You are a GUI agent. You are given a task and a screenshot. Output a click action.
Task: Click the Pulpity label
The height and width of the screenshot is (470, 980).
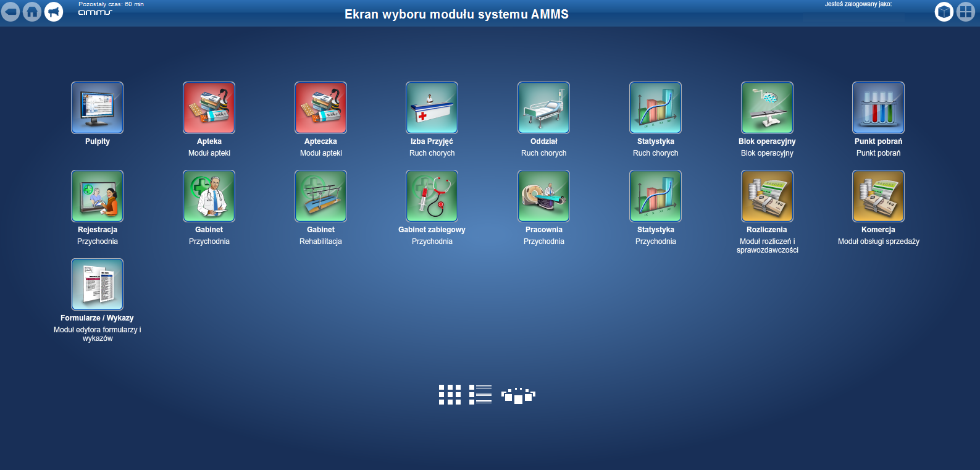[x=98, y=141]
